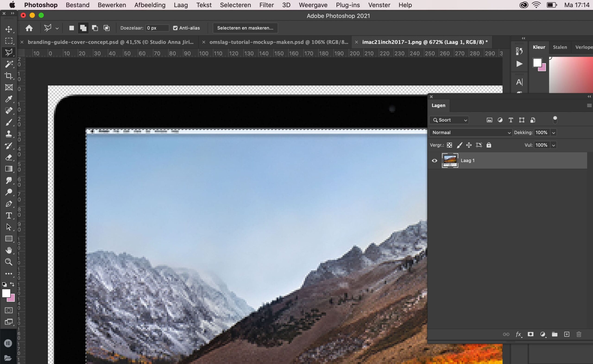Viewport: 593px width, 364px height.
Task: Open the Soort layer filter dropdown
Action: (x=449, y=120)
